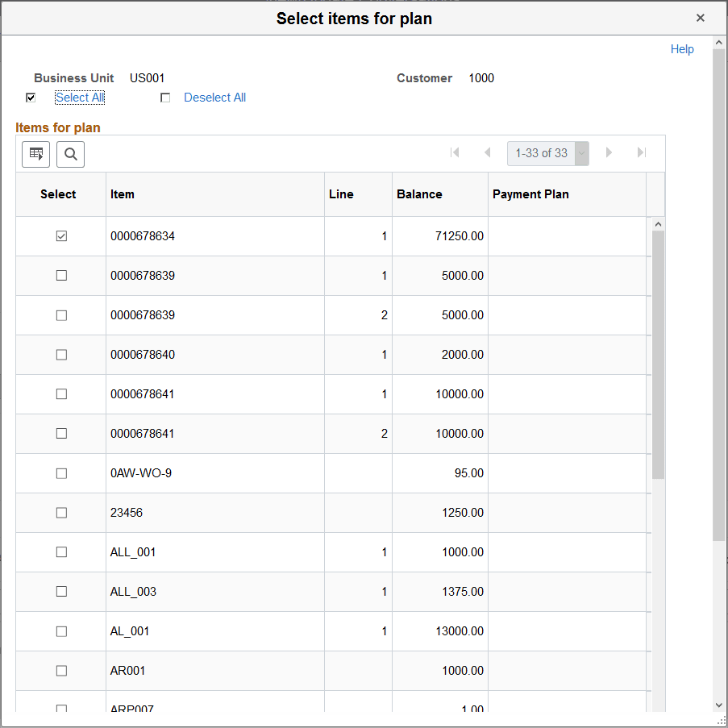The width and height of the screenshot is (728, 728).
Task: Open the 1-33 of 33 row dropdown
Action: (x=582, y=152)
